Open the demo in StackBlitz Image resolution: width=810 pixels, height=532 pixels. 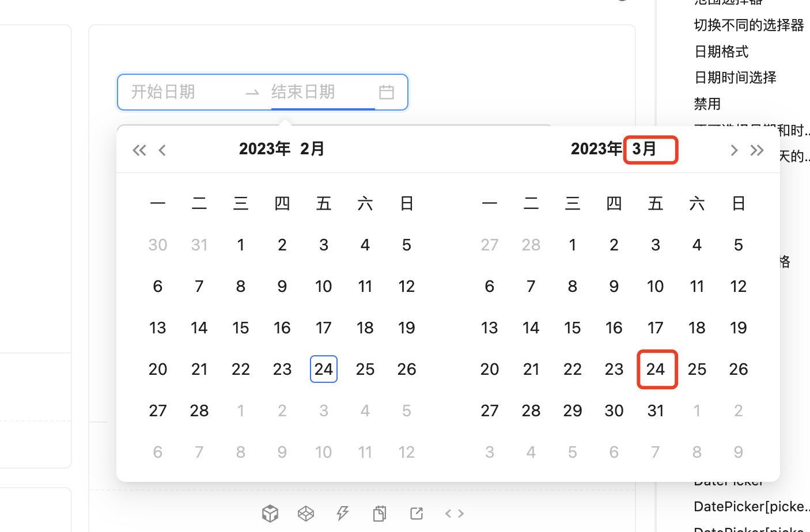pyautogui.click(x=342, y=513)
